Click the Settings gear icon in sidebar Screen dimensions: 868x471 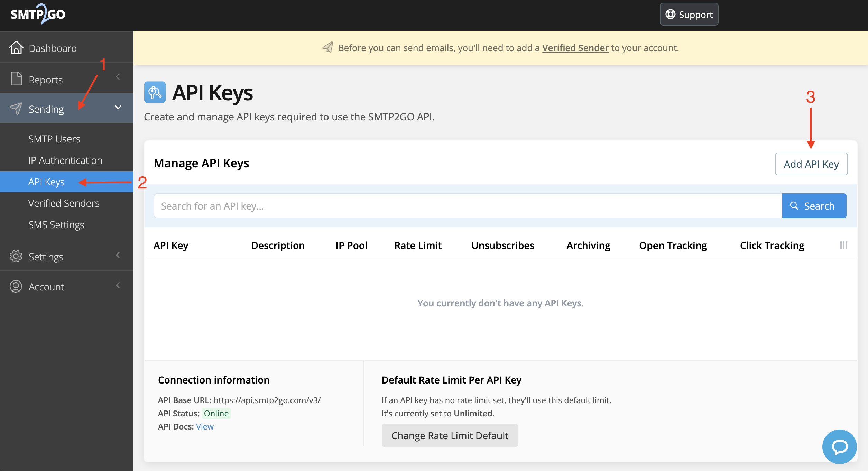(x=16, y=256)
